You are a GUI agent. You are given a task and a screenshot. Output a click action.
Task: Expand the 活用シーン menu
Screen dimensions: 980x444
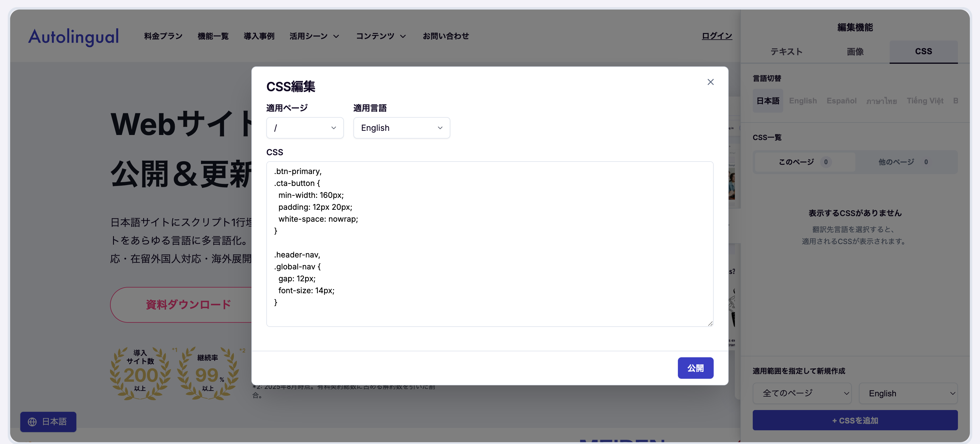pos(314,36)
